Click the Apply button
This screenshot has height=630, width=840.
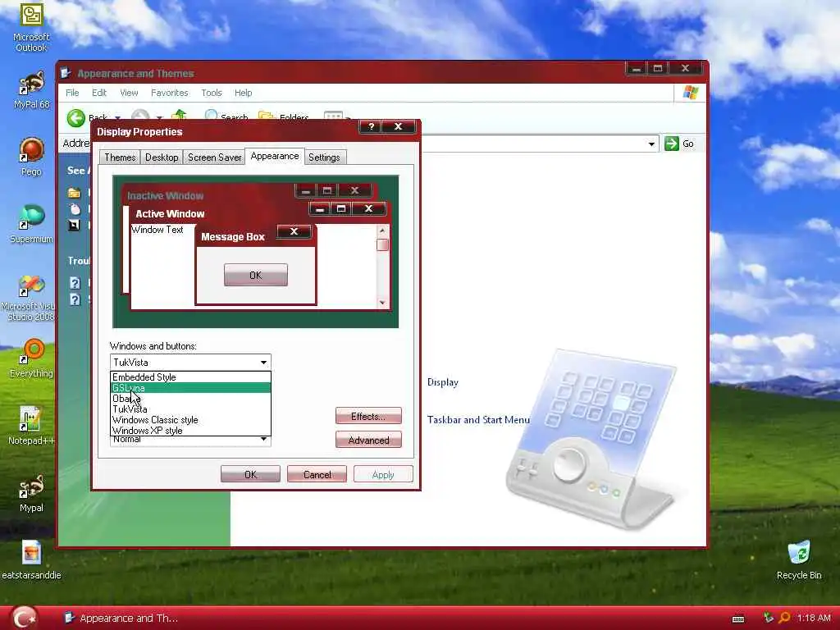[x=383, y=474]
